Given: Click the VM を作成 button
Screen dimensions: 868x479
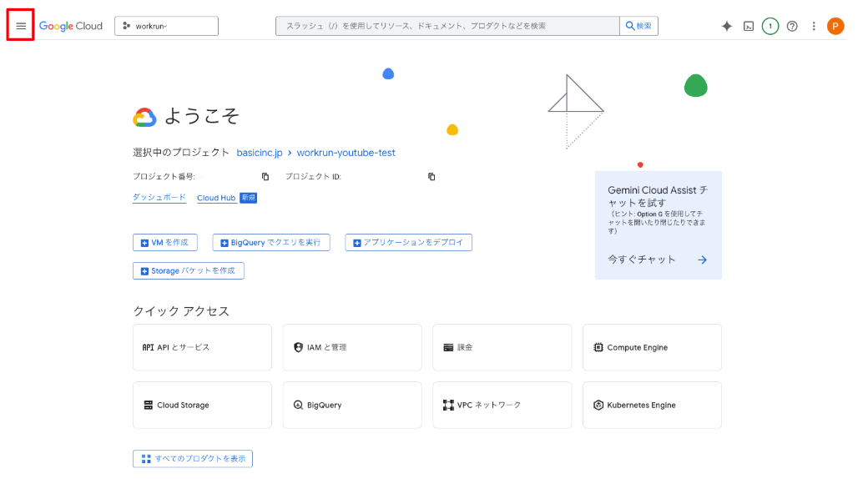Looking at the screenshot, I should 164,243.
